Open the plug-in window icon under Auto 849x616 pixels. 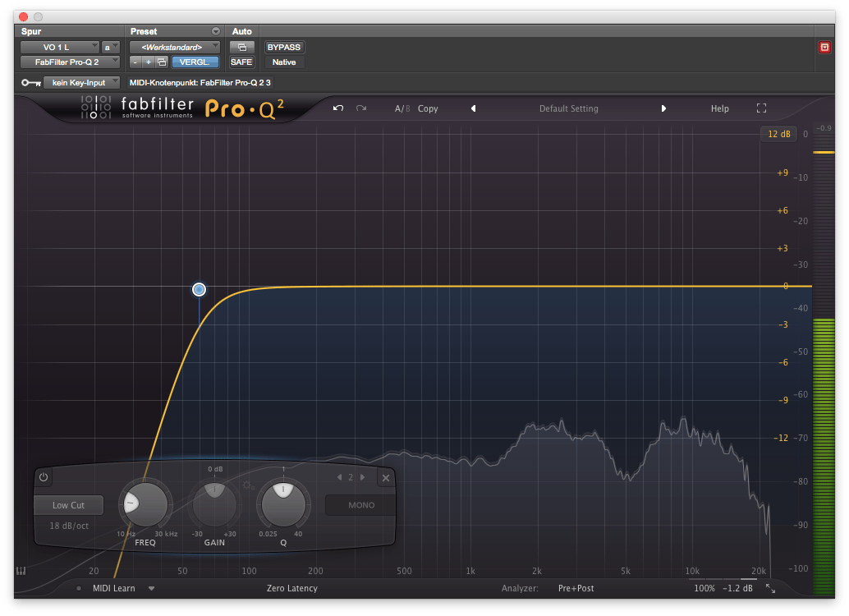tap(242, 47)
